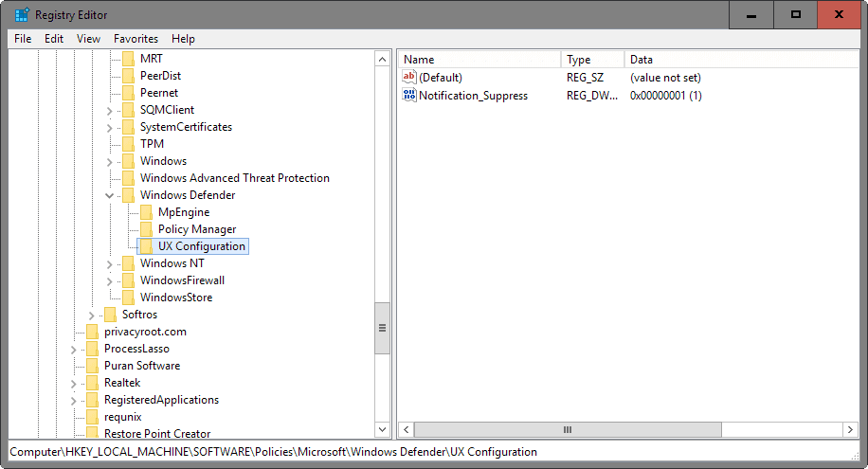
Task: Open the View menu
Action: click(x=88, y=39)
